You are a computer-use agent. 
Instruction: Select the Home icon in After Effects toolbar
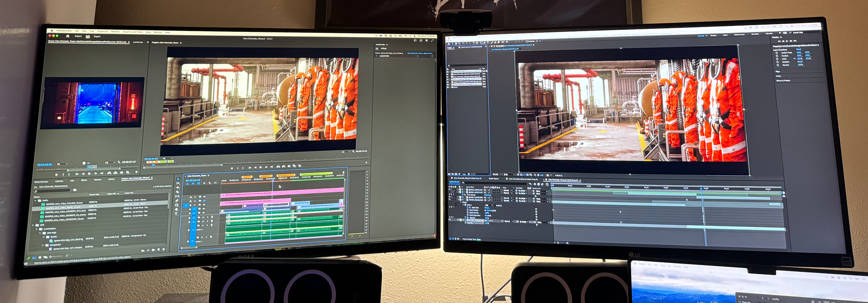click(449, 44)
